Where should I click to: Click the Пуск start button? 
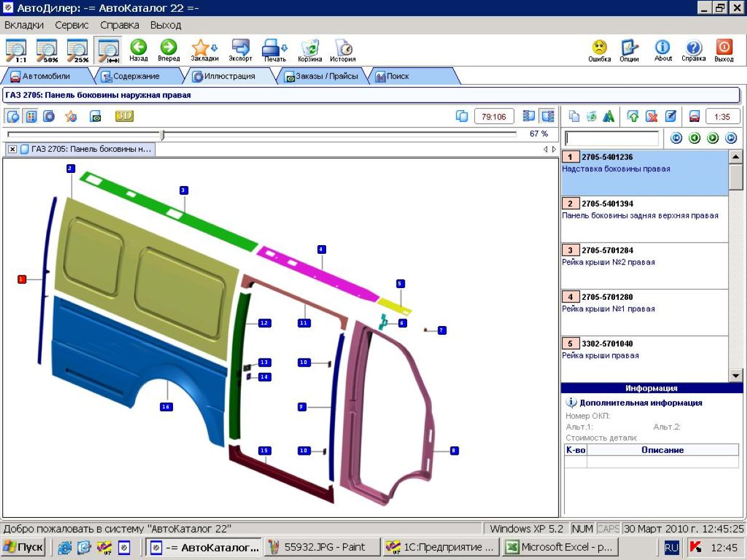(24, 548)
